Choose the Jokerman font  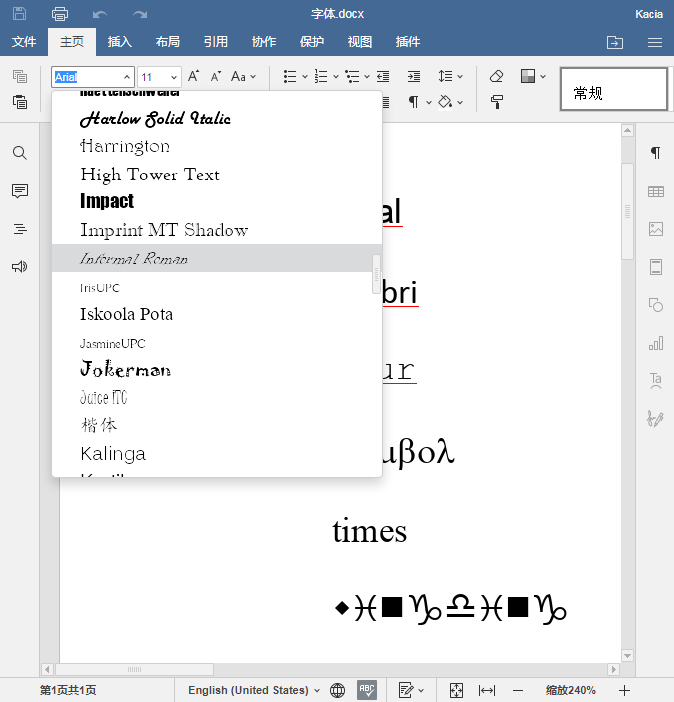tap(217, 369)
